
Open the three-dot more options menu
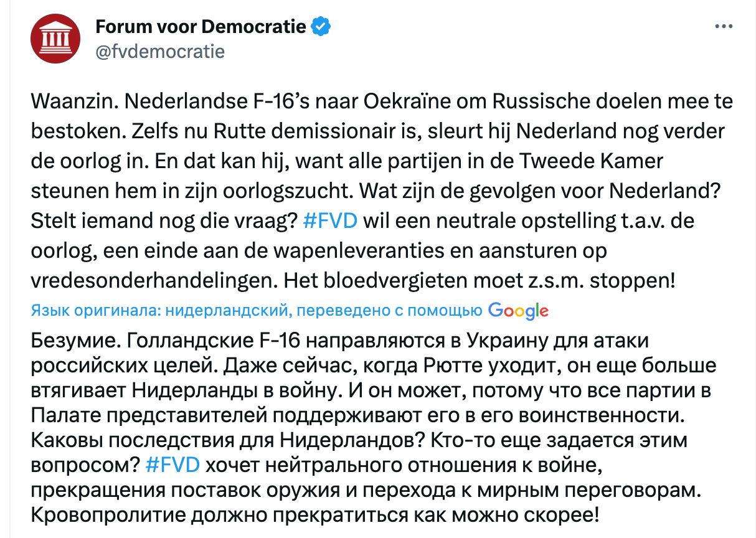coord(724,27)
